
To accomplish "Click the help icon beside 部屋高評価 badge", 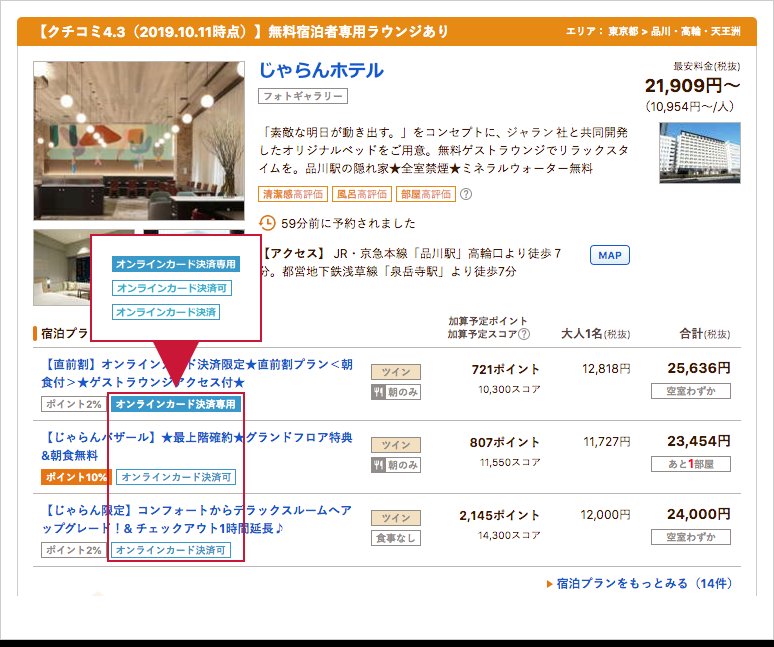I will pos(465,194).
